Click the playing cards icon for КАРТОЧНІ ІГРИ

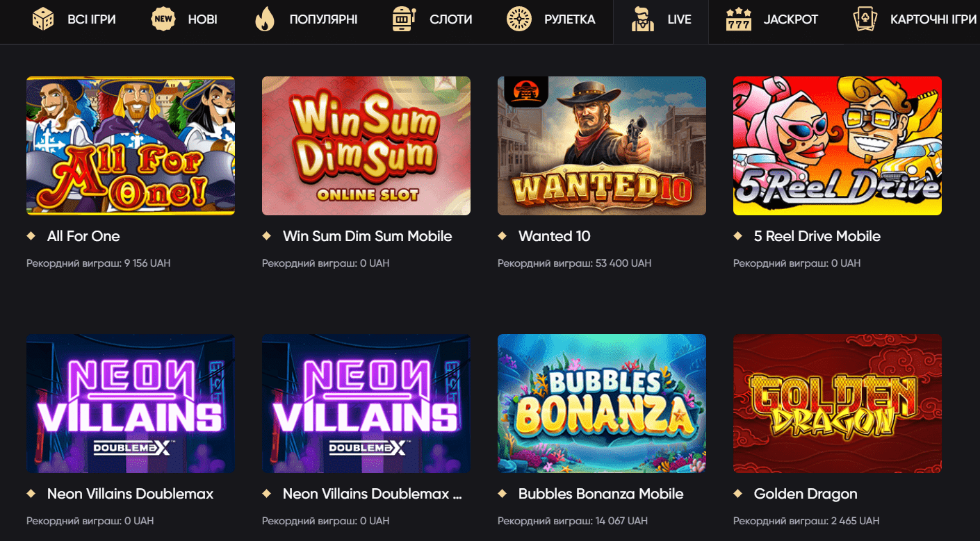click(864, 19)
